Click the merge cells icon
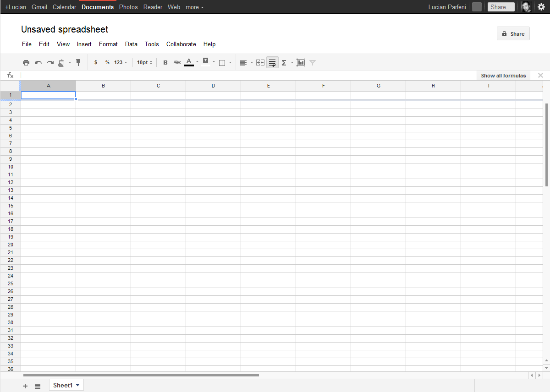This screenshot has width=550, height=392. (260, 63)
